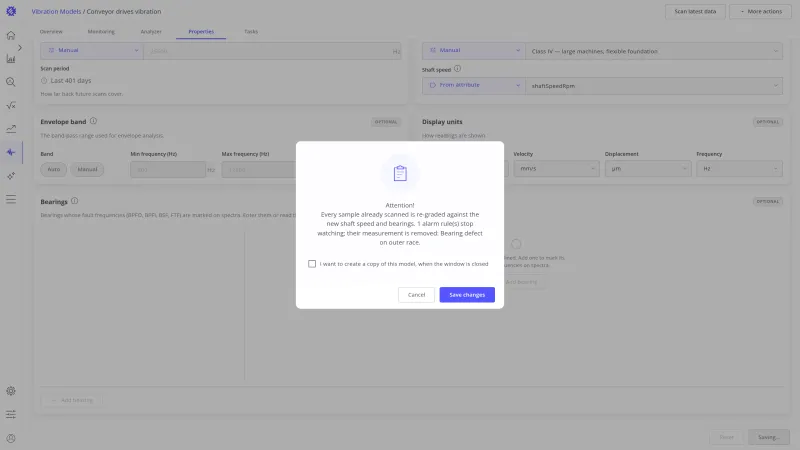The width and height of the screenshot is (800, 450).
Task: Open the vibration waveform sidebar icon
Action: 11,152
